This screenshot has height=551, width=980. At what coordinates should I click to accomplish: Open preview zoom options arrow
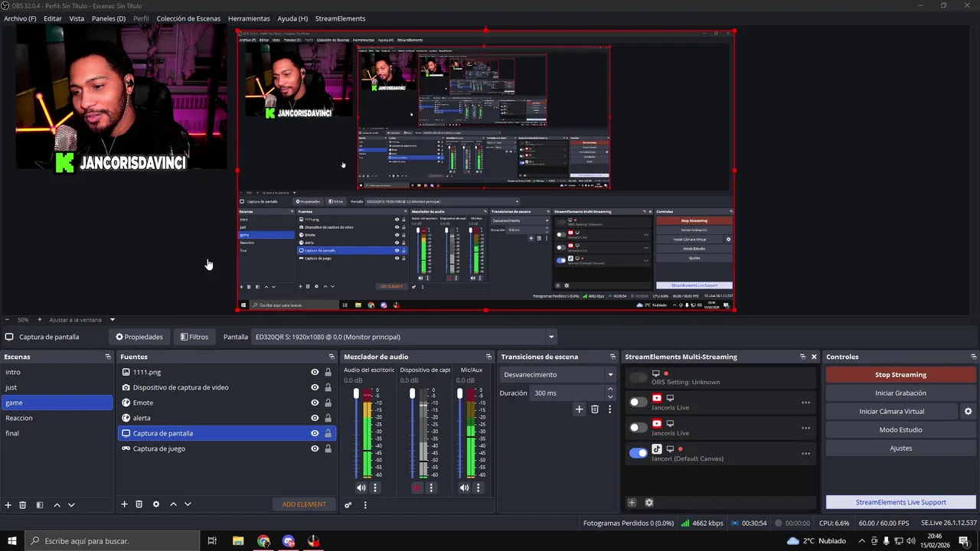pos(112,320)
